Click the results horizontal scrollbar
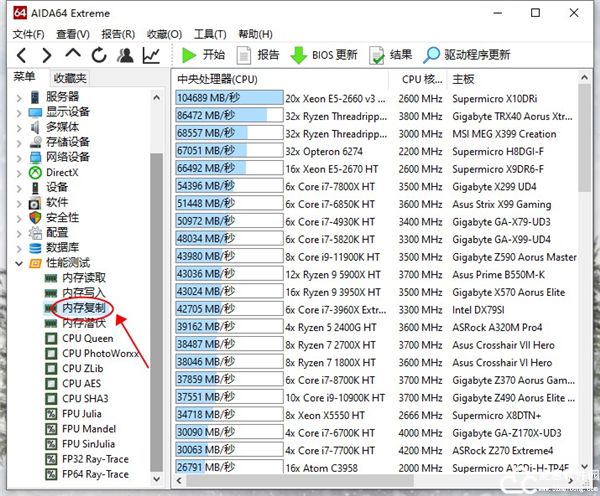The height and width of the screenshot is (496, 600). (300, 481)
